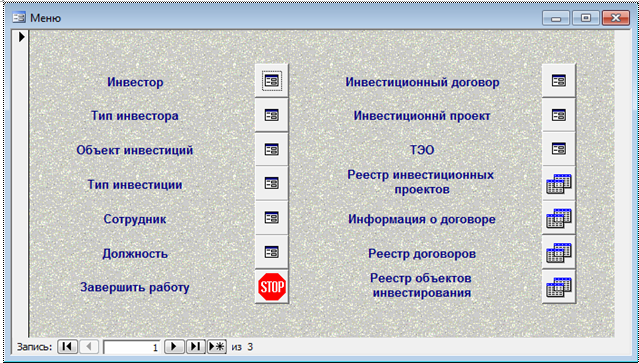Maximize the Меню window
The image size is (639, 363).
pos(586,18)
